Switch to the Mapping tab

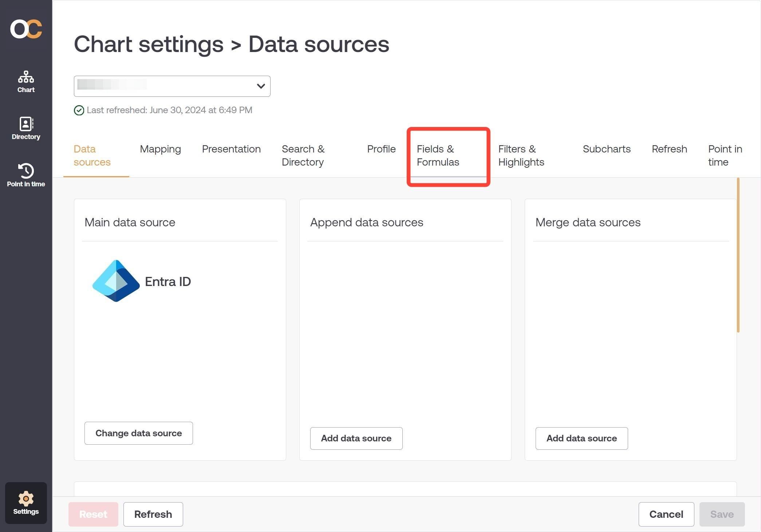160,149
